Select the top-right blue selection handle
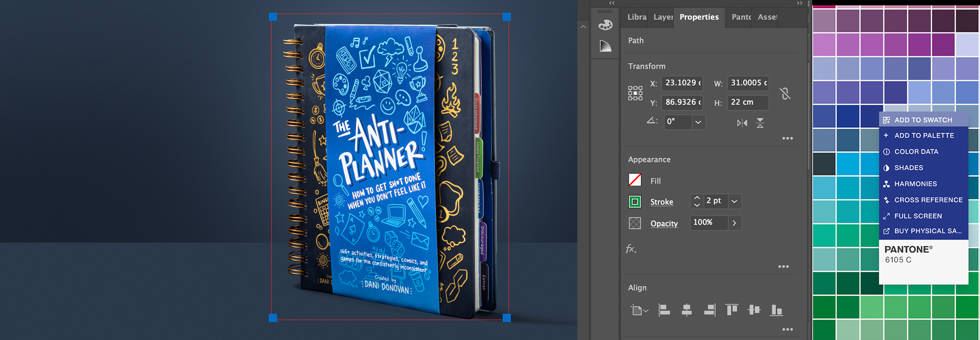 [506, 17]
